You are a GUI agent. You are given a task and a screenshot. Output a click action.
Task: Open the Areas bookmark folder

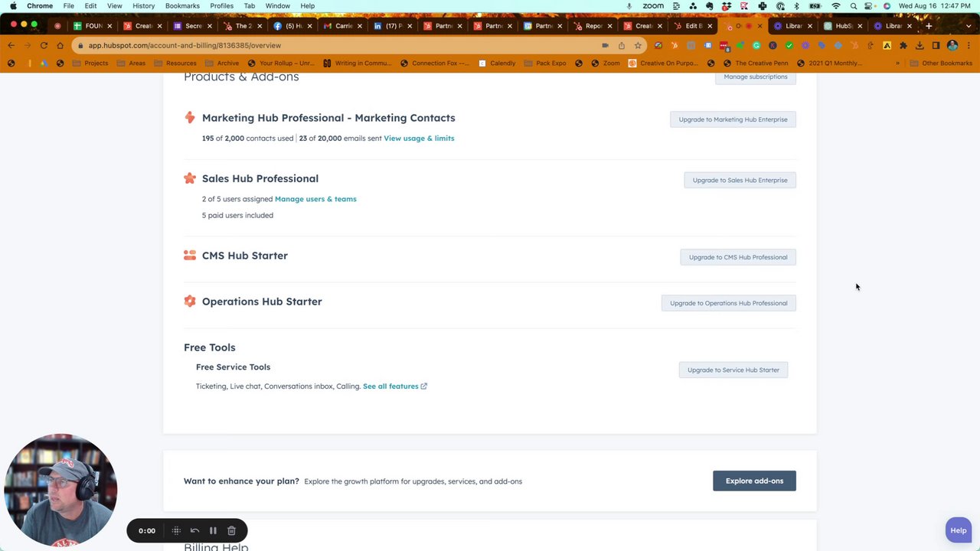(131, 63)
